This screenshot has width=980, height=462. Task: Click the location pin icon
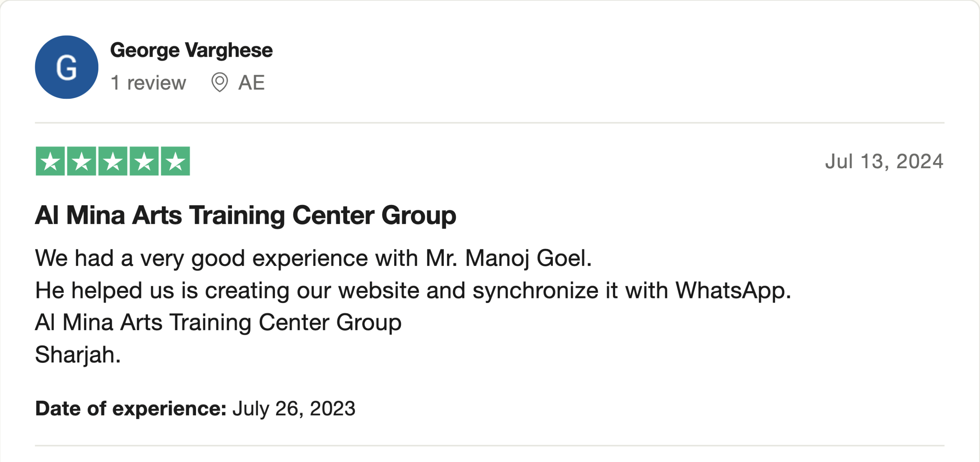point(219,82)
